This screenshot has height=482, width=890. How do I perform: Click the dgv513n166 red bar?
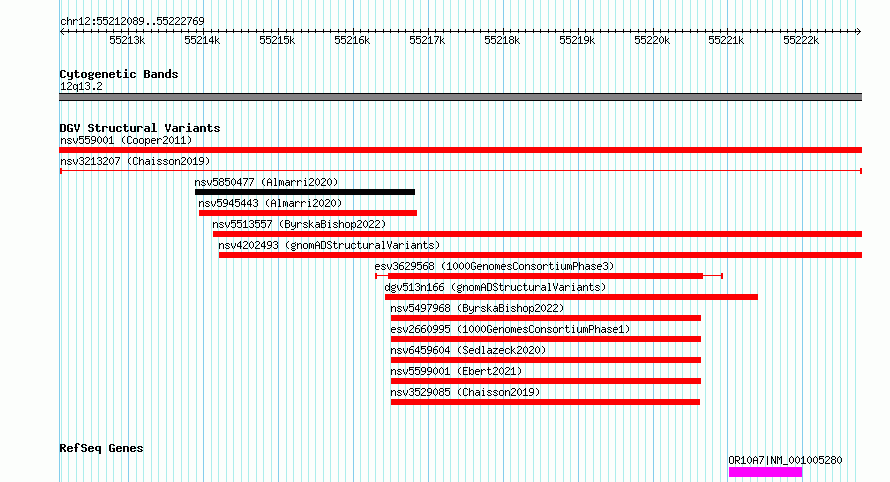[x=571, y=297]
